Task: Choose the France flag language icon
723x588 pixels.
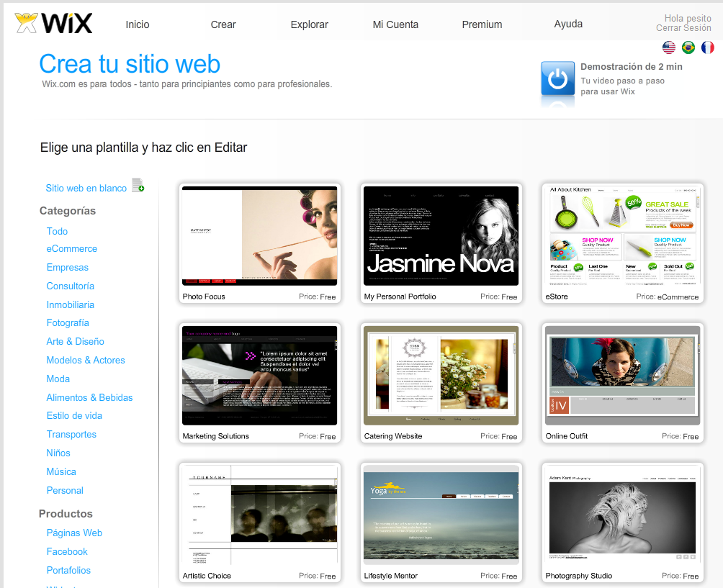Action: click(707, 48)
